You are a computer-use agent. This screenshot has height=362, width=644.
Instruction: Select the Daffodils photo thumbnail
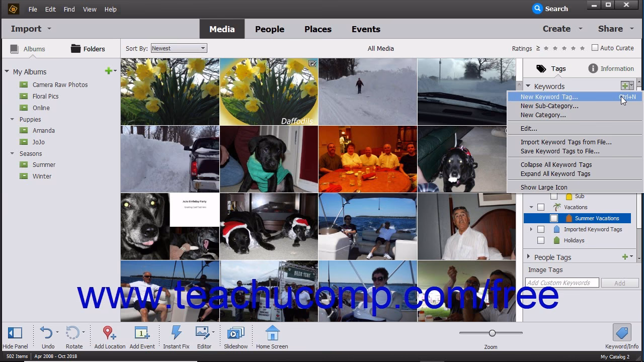269,91
